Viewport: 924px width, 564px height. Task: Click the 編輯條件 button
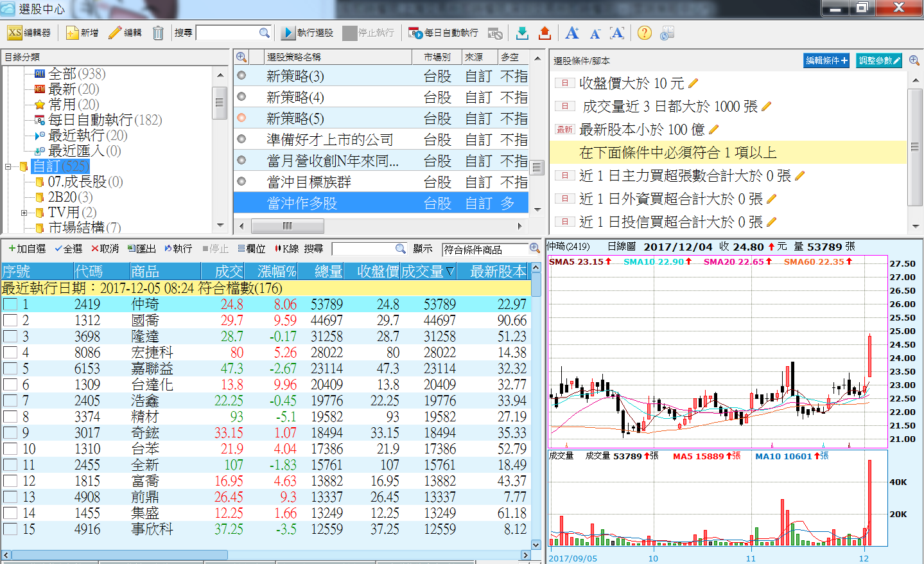pyautogui.click(x=826, y=60)
